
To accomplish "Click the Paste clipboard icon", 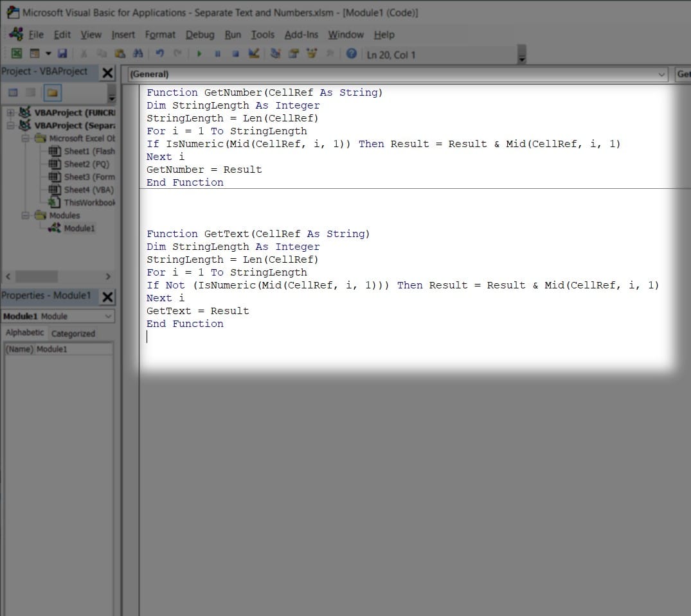I will tap(120, 54).
